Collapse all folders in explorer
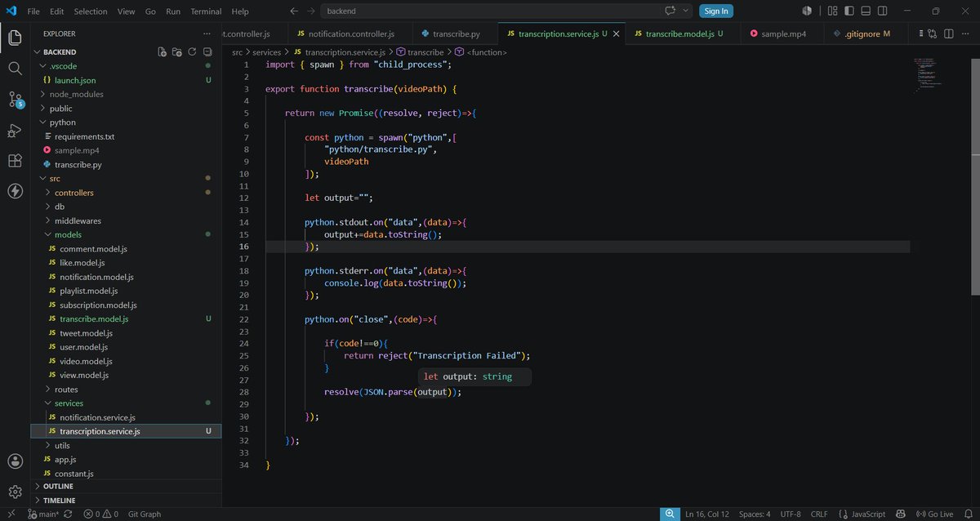The width and height of the screenshot is (980, 521). pyautogui.click(x=207, y=51)
